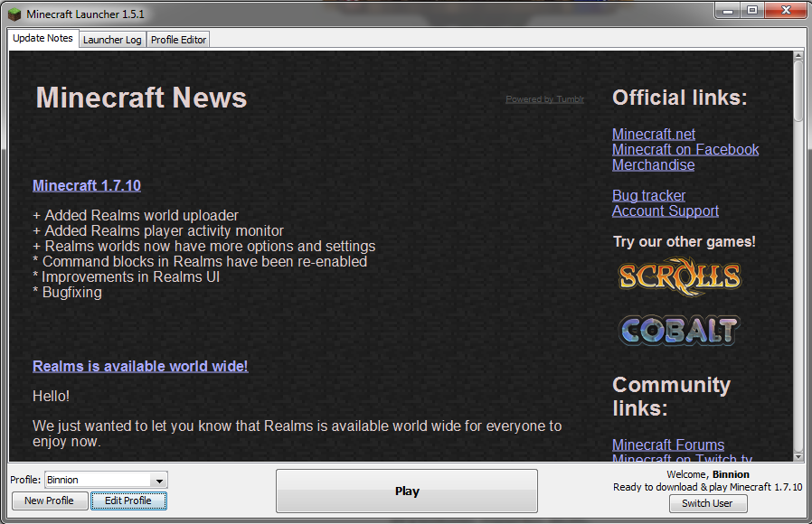
Task: Go to the Bug tracker link
Action: click(649, 195)
